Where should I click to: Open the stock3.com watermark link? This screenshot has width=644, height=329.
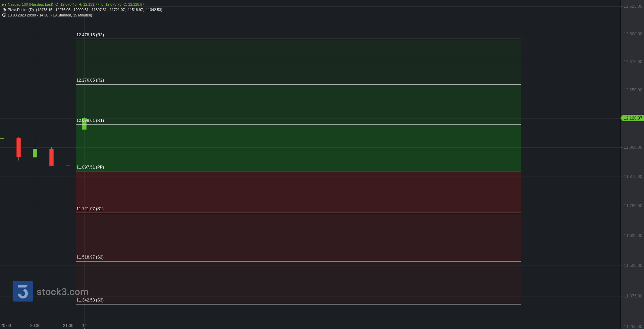pos(62,292)
